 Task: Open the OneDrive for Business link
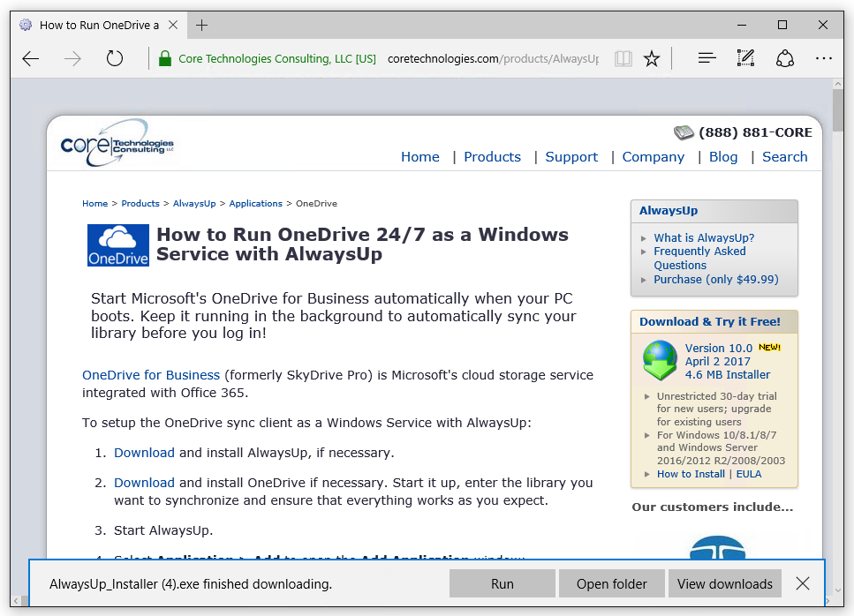pyautogui.click(x=151, y=375)
